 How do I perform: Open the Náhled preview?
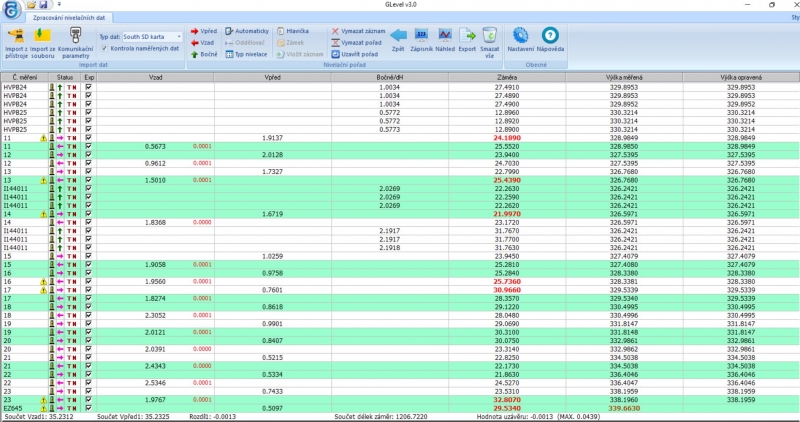click(445, 37)
